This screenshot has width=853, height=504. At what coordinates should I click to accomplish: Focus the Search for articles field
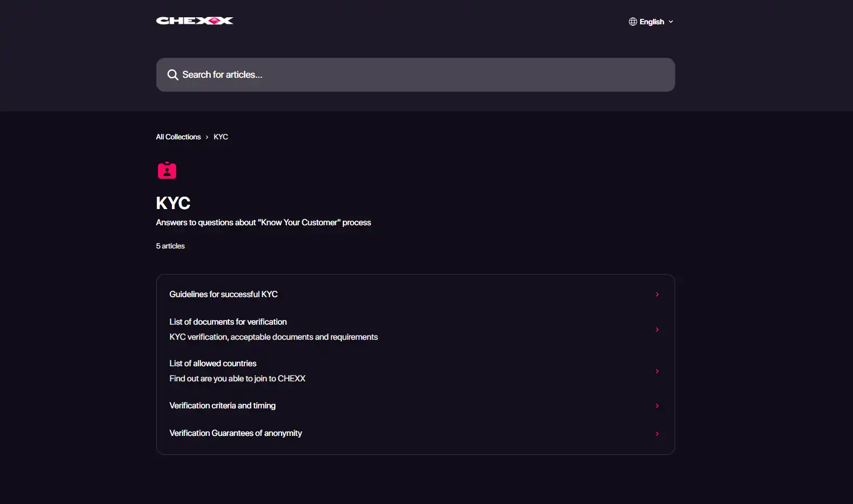click(x=415, y=75)
